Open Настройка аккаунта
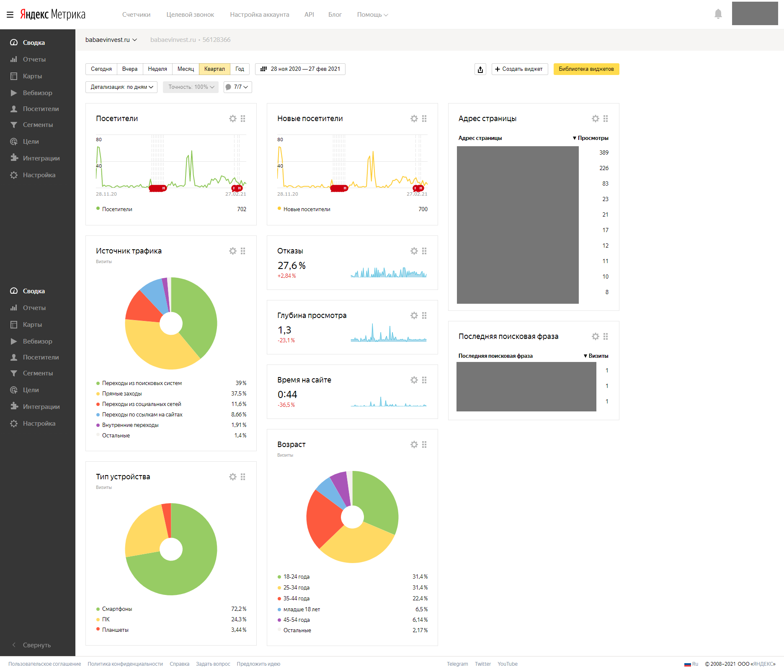The height and width of the screenshot is (672, 784). [260, 15]
